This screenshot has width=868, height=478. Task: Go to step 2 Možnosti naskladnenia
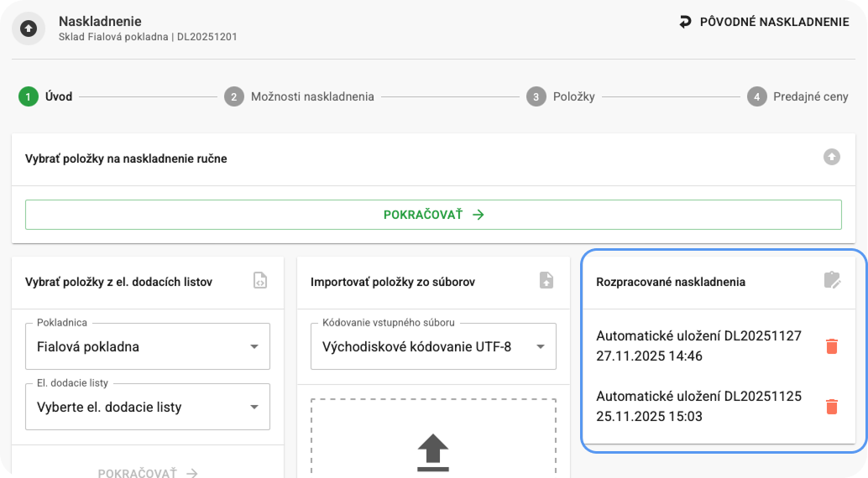[x=300, y=96]
